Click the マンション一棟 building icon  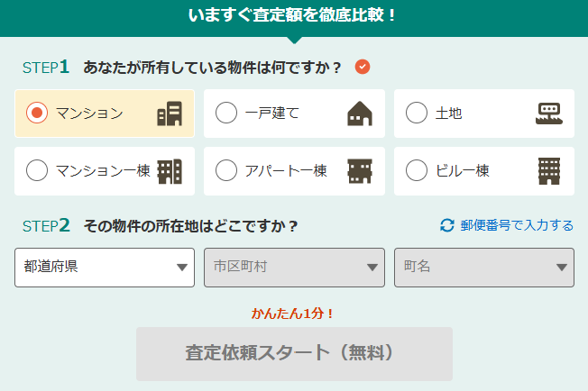tap(169, 170)
